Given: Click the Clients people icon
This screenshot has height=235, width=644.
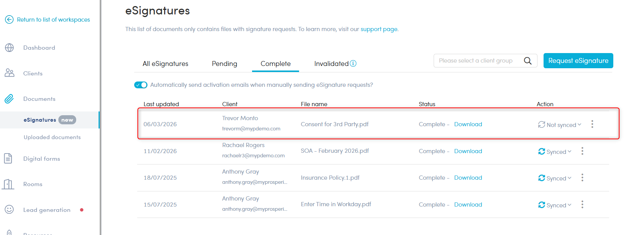Looking at the screenshot, I should (x=9, y=73).
